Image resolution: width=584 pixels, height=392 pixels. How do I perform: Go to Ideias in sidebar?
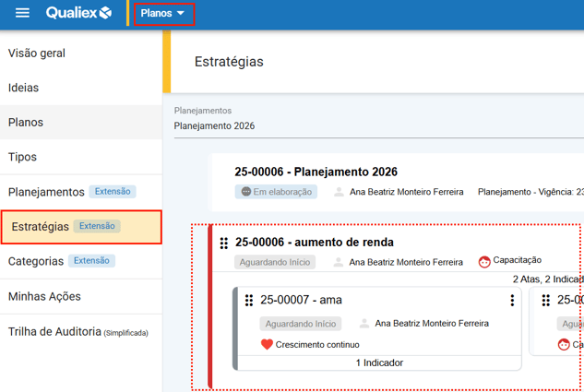coord(24,88)
